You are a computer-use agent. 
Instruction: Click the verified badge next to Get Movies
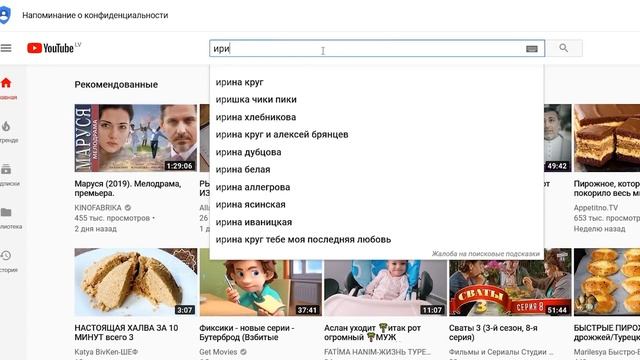pos(243,351)
